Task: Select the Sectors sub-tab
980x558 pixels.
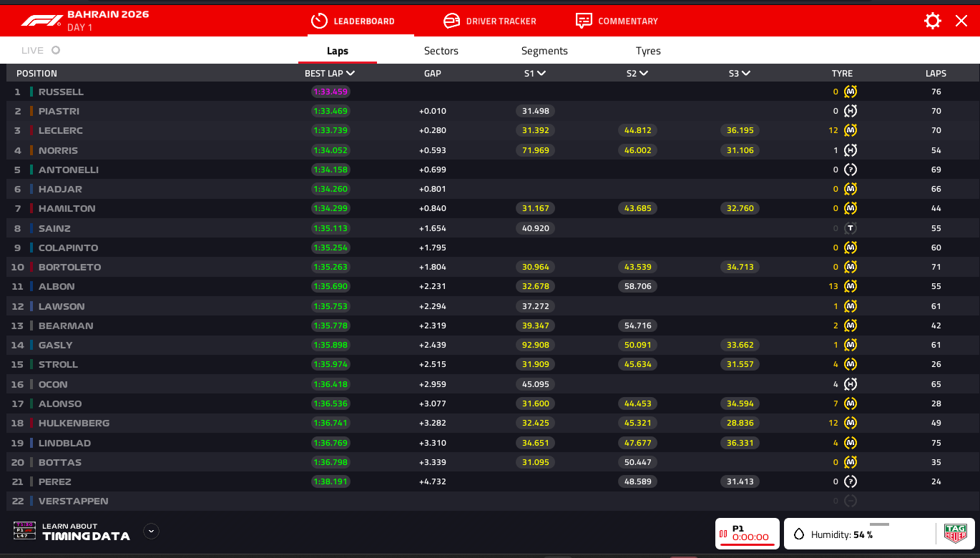Action: pyautogui.click(x=441, y=51)
